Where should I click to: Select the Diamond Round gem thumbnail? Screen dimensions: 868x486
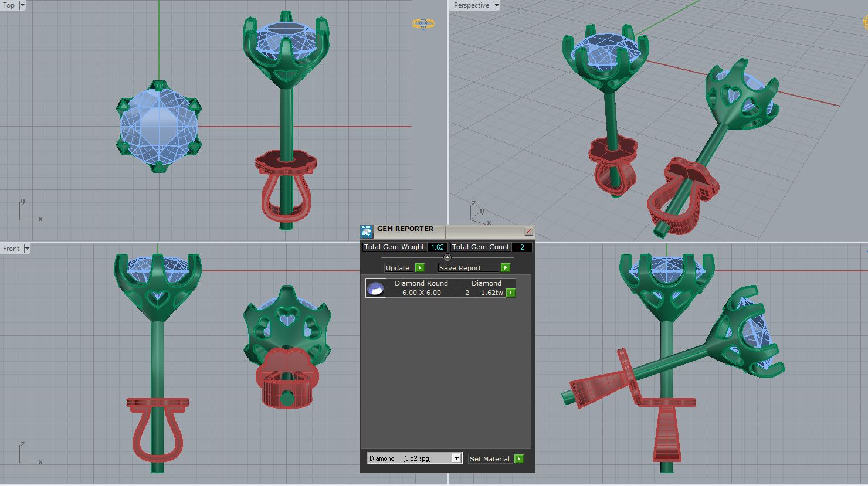point(375,288)
